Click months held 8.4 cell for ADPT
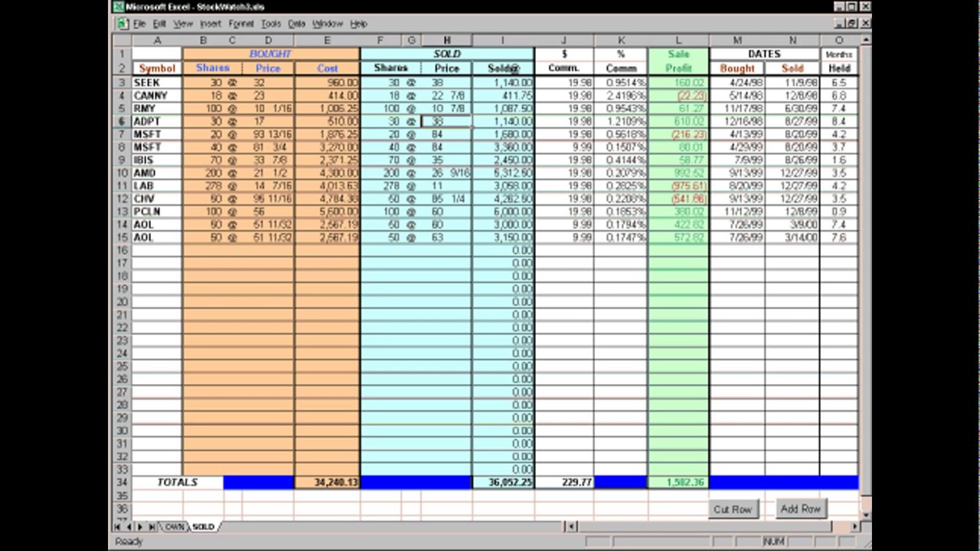 839,121
